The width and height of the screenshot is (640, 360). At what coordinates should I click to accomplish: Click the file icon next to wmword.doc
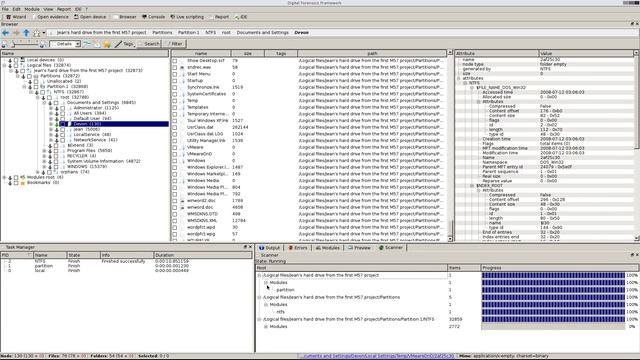point(182,207)
